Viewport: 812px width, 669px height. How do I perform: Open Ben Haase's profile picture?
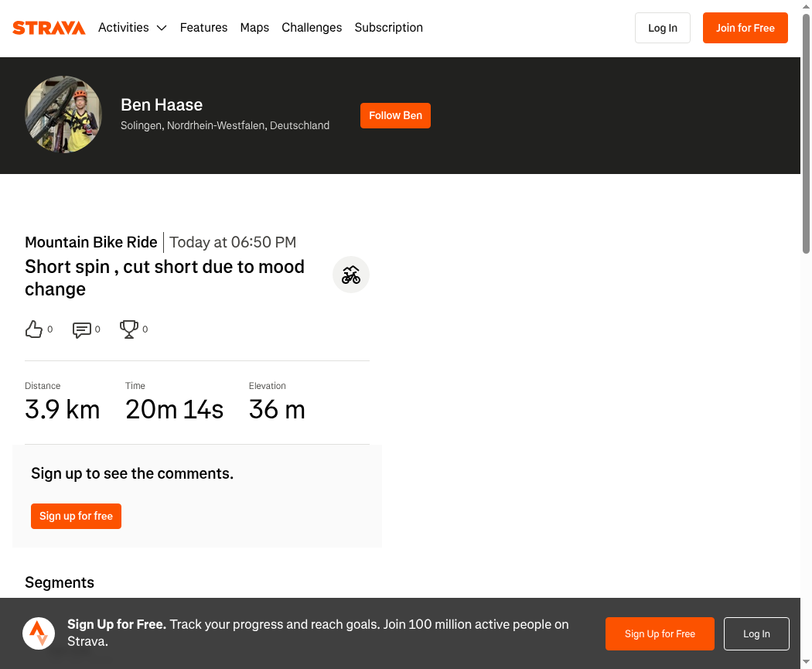63,114
